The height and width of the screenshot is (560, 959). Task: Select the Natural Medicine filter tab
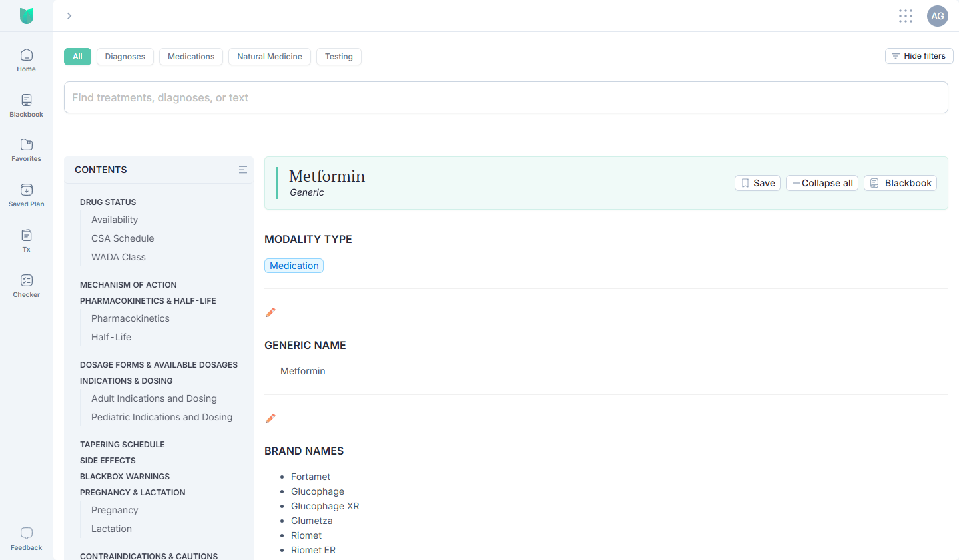point(270,57)
